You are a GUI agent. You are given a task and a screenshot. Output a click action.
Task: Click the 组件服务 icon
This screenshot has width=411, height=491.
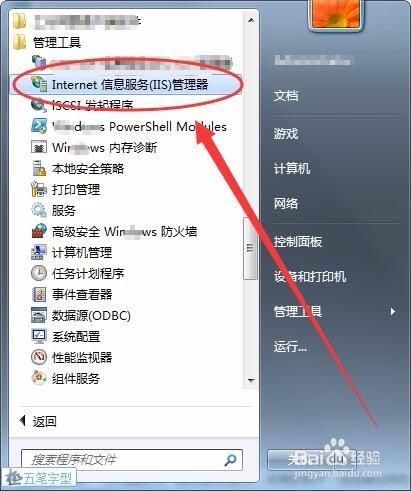point(39,378)
